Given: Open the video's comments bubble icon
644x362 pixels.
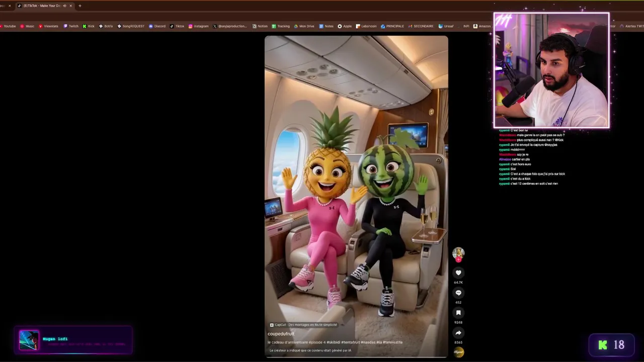Looking at the screenshot, I should (x=458, y=293).
